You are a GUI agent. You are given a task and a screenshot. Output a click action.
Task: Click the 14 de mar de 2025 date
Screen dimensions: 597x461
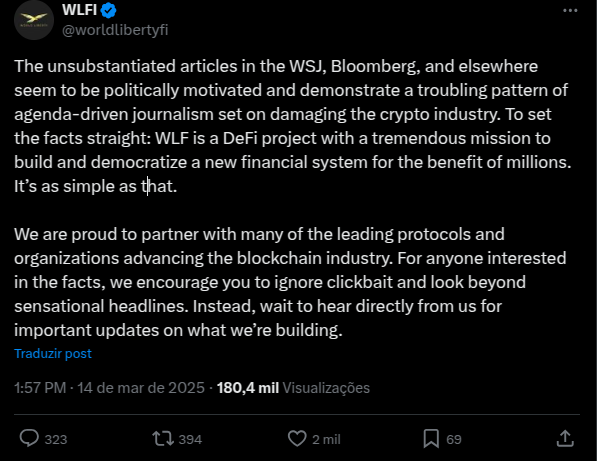pos(141,388)
